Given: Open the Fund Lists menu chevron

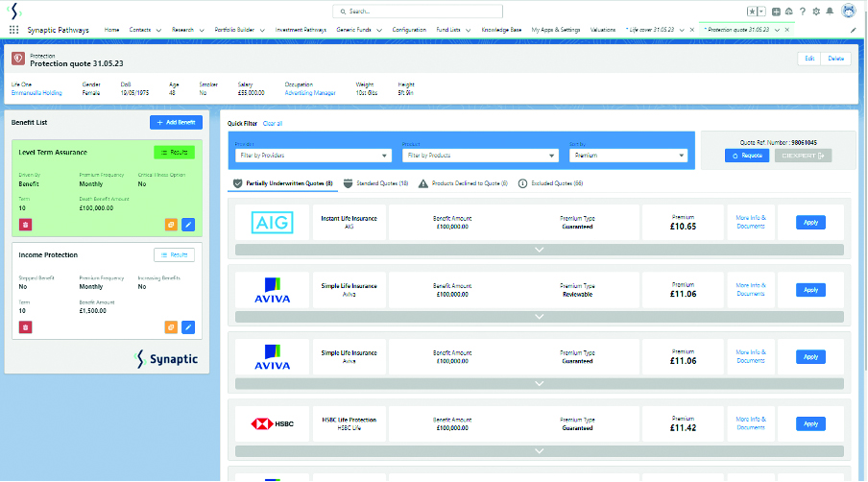Looking at the screenshot, I should click(x=468, y=31).
